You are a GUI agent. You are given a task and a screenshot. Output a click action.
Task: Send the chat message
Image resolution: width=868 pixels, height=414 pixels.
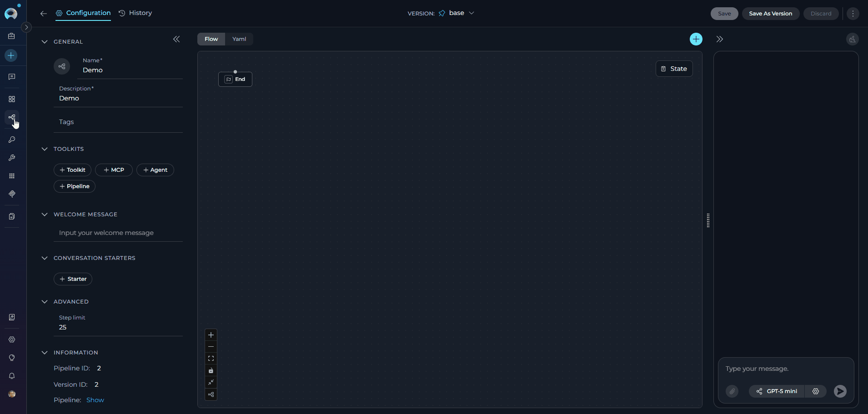[x=840, y=391]
